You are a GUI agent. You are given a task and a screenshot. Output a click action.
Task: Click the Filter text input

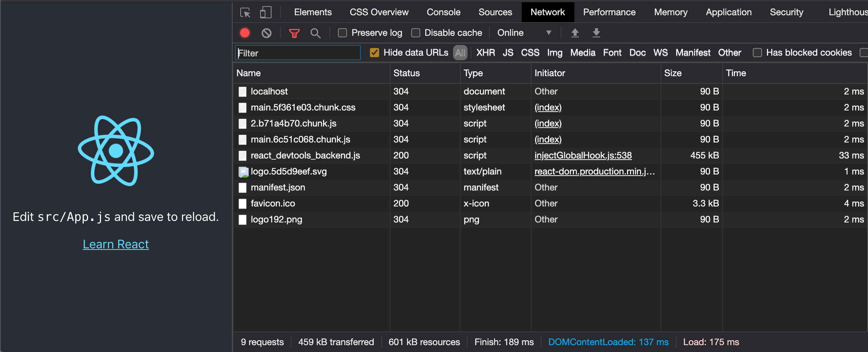297,53
